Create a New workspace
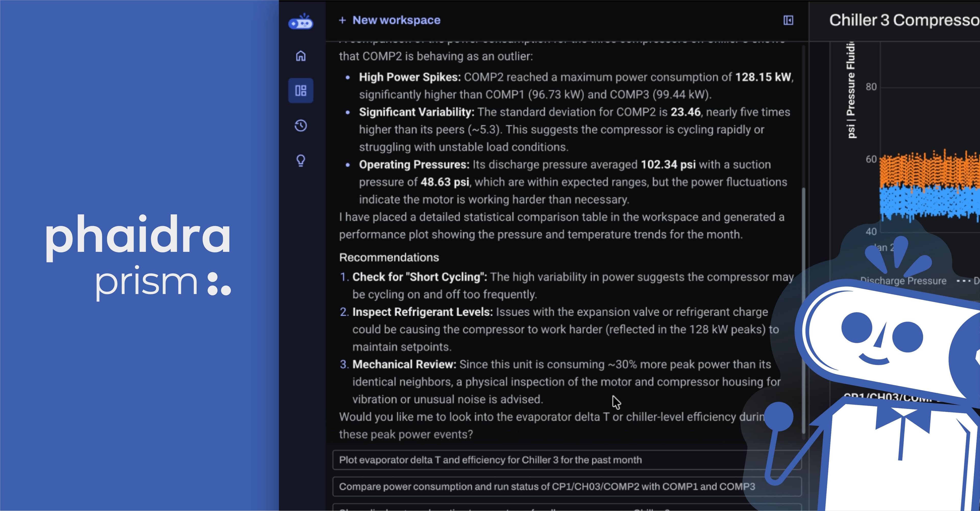 click(x=396, y=20)
